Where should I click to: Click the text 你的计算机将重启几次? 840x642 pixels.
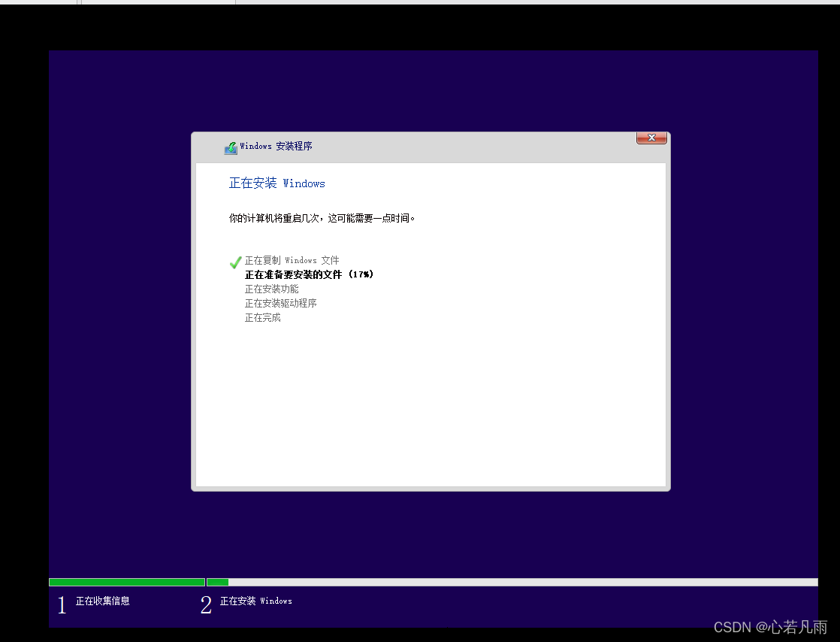(274, 218)
